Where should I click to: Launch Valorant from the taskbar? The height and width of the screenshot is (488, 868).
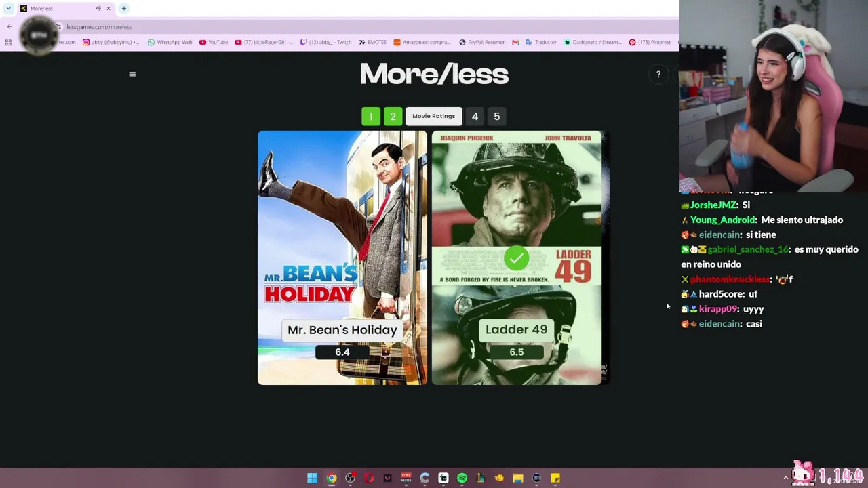pyautogui.click(x=387, y=478)
